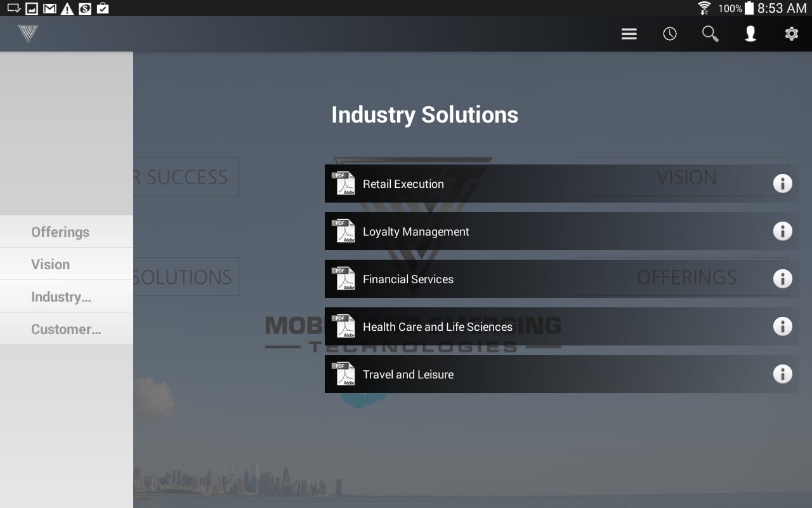
Task: Select Offerings in the side menu
Action: tap(67, 232)
